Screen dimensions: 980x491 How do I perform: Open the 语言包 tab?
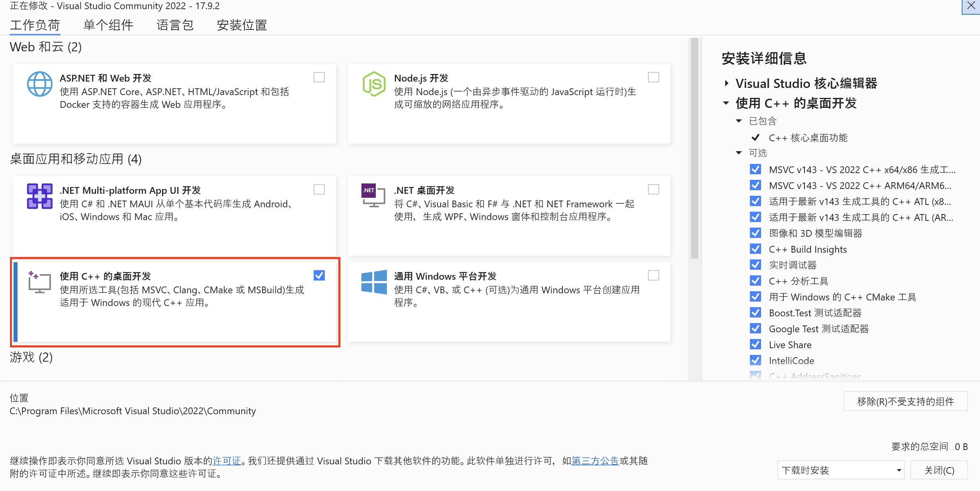pyautogui.click(x=175, y=25)
